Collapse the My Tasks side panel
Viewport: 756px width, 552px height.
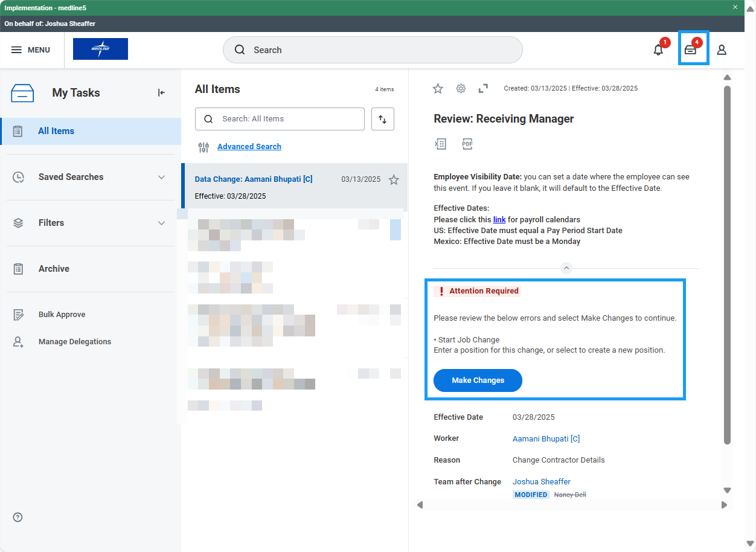161,92
